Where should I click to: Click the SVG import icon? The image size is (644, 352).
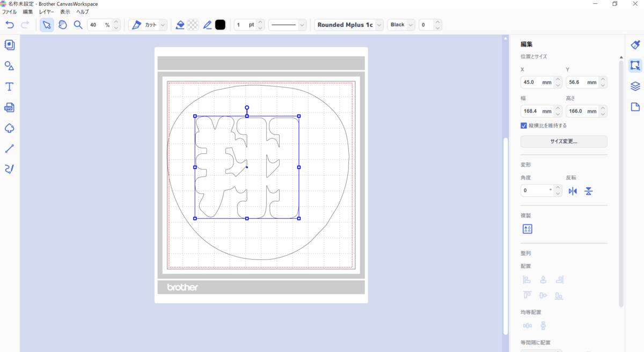tap(9, 107)
